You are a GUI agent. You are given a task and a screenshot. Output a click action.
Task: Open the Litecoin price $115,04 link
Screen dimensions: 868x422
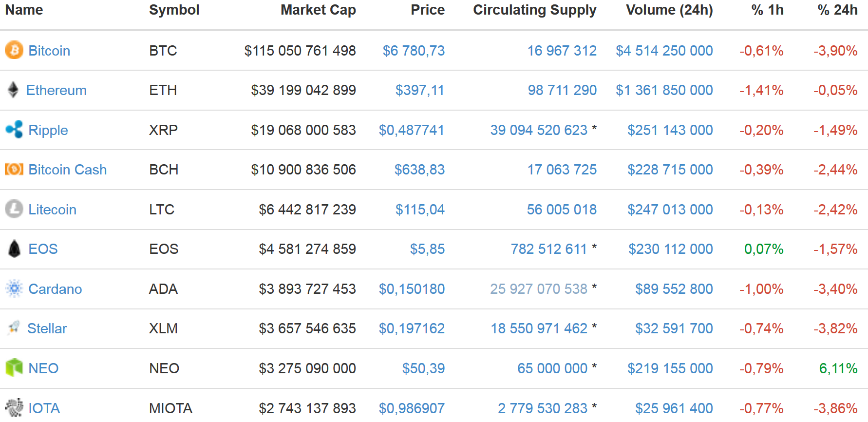point(420,210)
